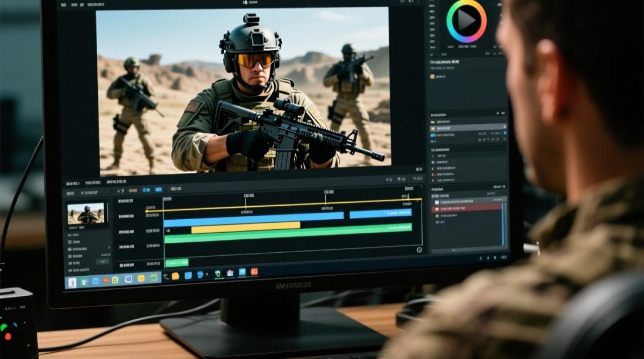Click the orange round icon in the taskbar

(105, 280)
